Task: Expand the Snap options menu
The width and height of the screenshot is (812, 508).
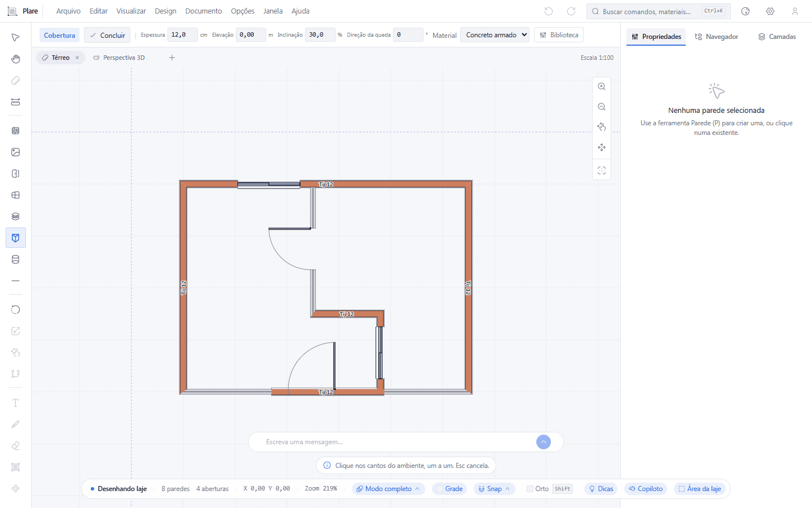Action: coord(494,489)
